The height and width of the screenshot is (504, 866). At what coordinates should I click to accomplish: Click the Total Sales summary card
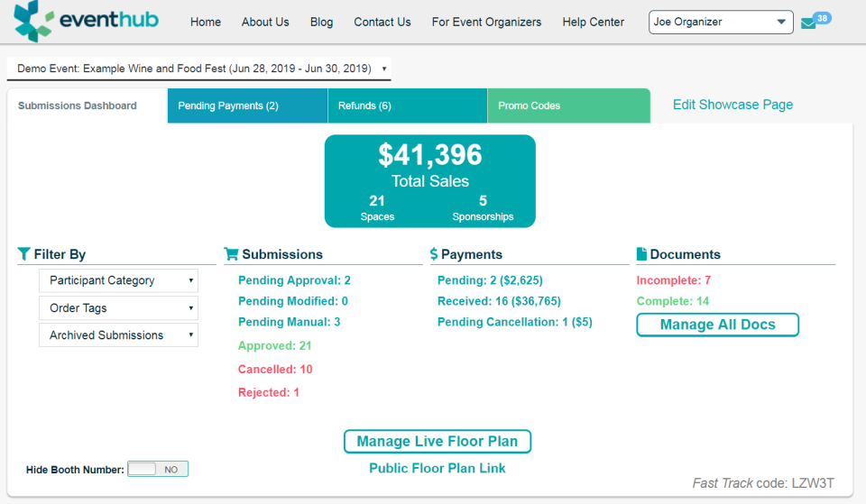[x=430, y=180]
